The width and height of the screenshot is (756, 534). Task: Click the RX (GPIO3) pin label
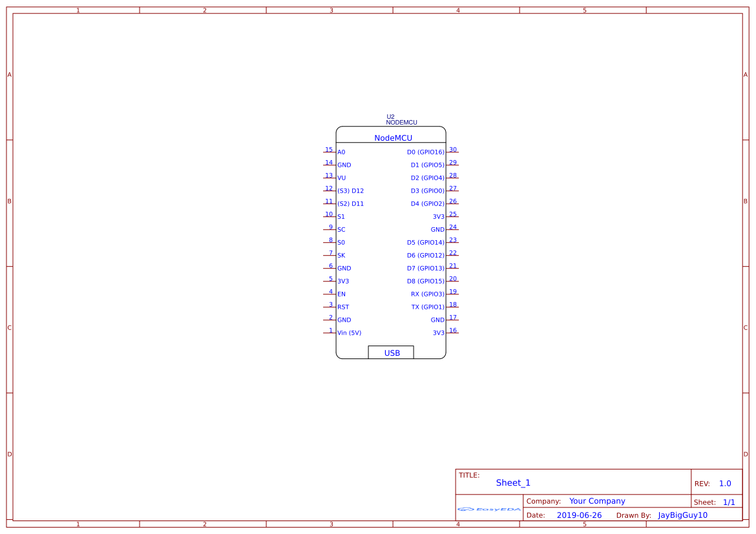pos(426,294)
